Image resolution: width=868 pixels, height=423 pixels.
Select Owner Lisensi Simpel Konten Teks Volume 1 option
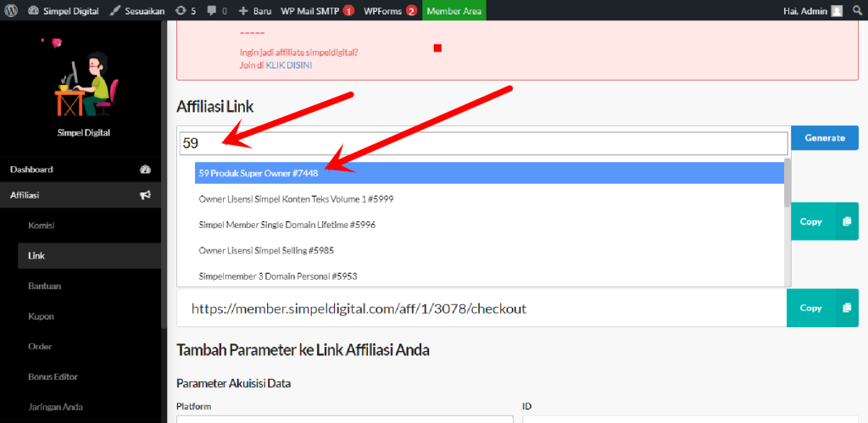coord(489,198)
